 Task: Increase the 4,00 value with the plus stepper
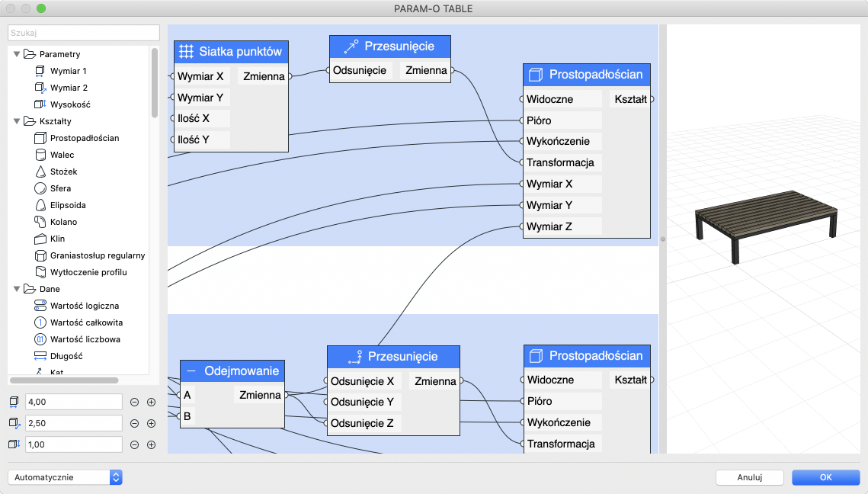pos(152,402)
